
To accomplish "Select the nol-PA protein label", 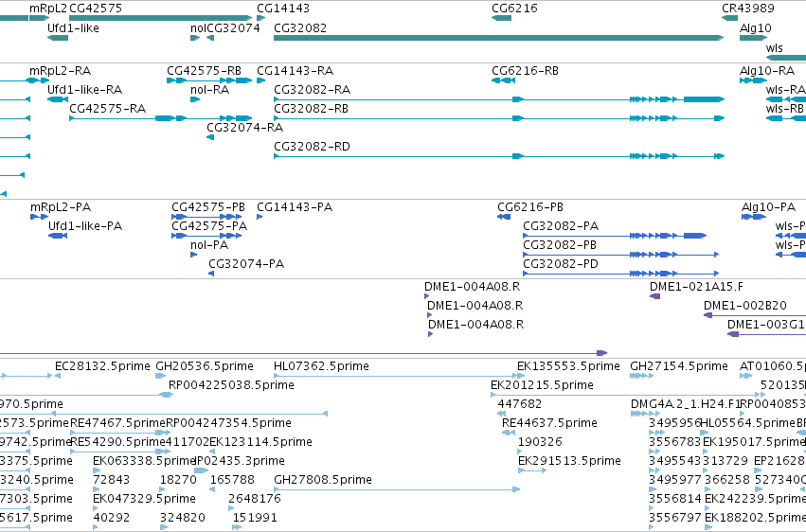I will pyautogui.click(x=209, y=245).
